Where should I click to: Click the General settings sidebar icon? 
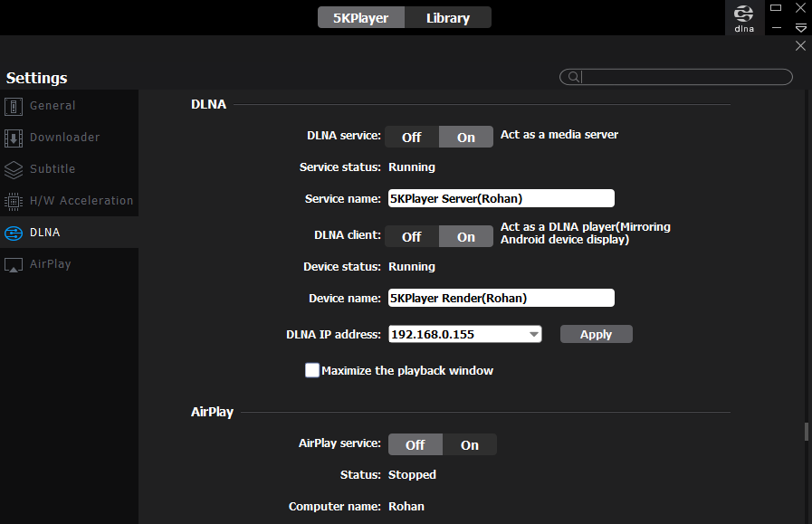tap(14, 106)
